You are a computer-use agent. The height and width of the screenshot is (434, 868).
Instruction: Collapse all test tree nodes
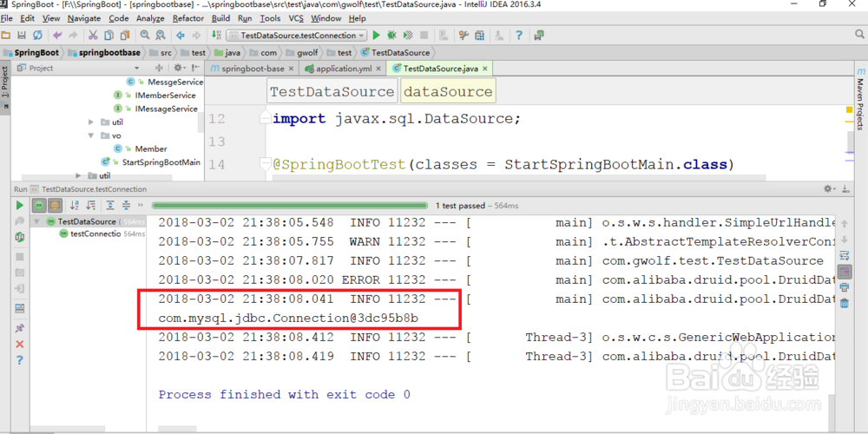(x=126, y=206)
